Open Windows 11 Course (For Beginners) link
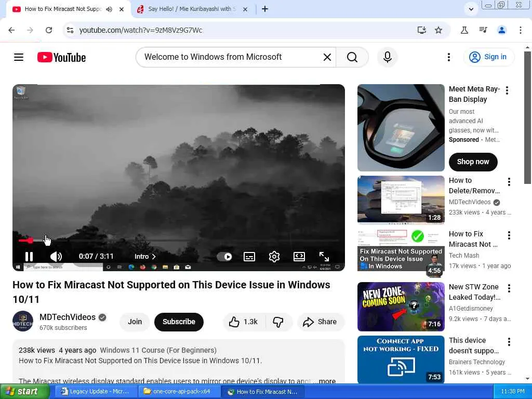 click(158, 350)
